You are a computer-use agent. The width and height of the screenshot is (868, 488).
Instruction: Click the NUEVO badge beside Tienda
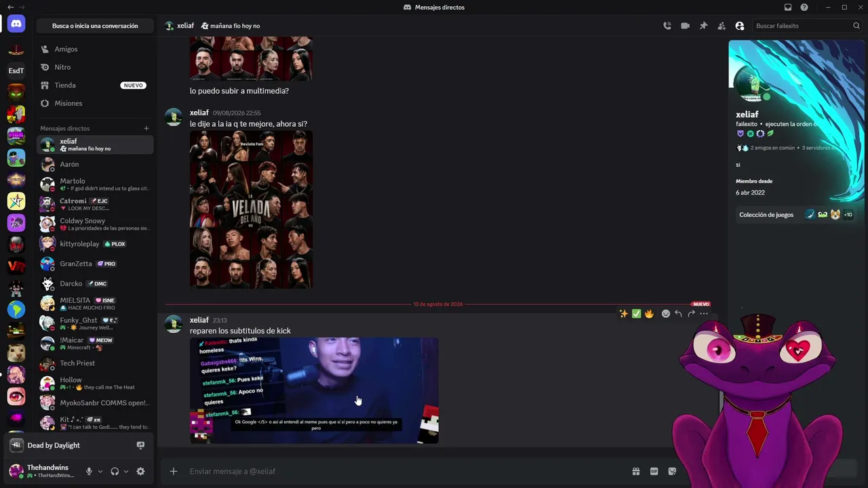(x=133, y=85)
